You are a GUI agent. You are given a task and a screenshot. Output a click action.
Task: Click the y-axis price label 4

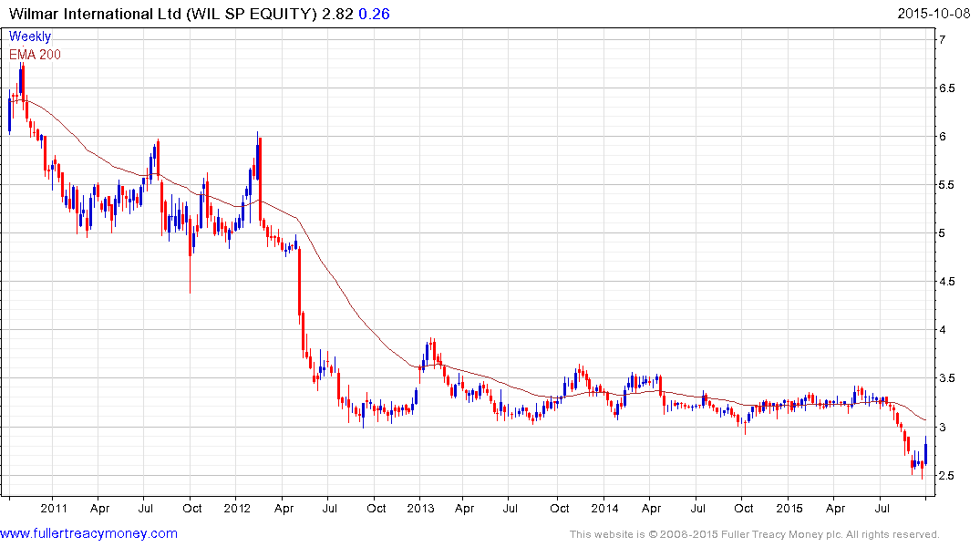942,330
